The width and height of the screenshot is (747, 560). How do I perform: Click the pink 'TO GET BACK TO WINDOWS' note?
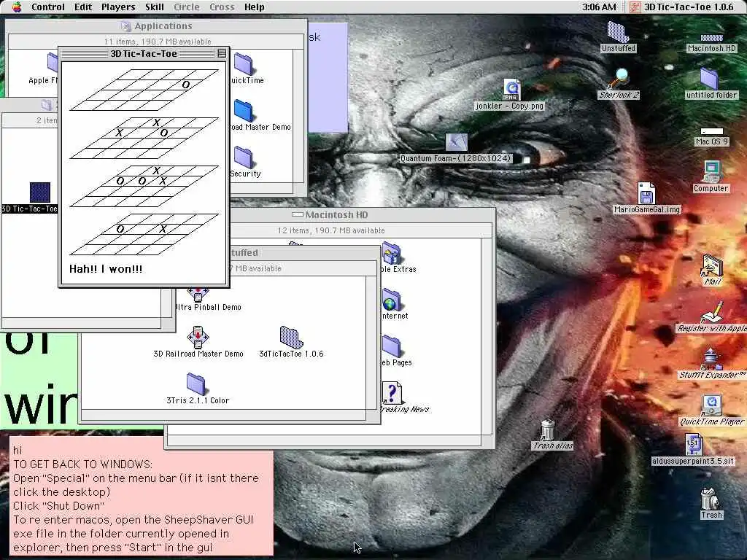pyautogui.click(x=142, y=497)
